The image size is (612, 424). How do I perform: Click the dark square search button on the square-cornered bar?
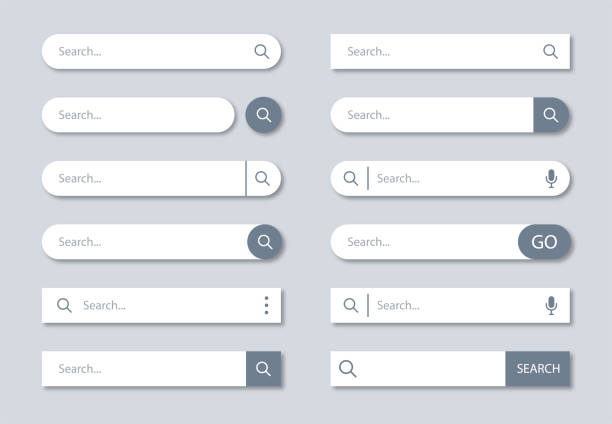(264, 369)
